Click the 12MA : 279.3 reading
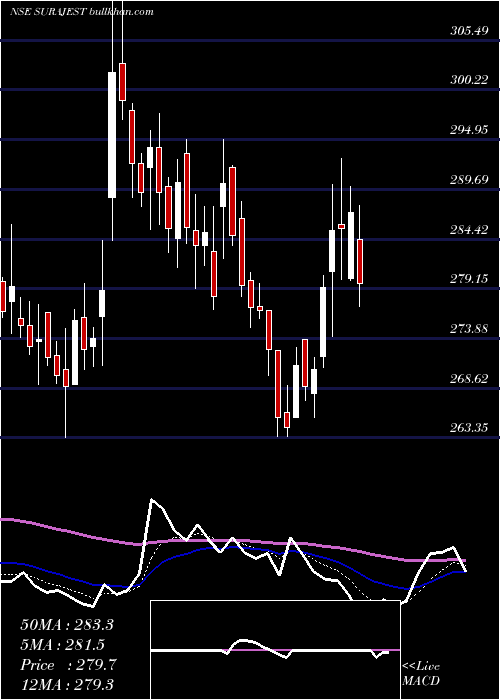Image resolution: width=500 pixels, height=700 pixels. (67, 684)
